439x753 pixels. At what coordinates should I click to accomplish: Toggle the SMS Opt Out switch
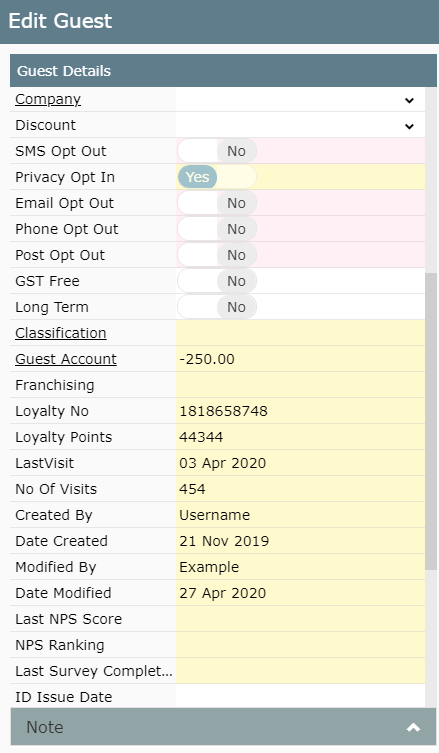coord(217,151)
